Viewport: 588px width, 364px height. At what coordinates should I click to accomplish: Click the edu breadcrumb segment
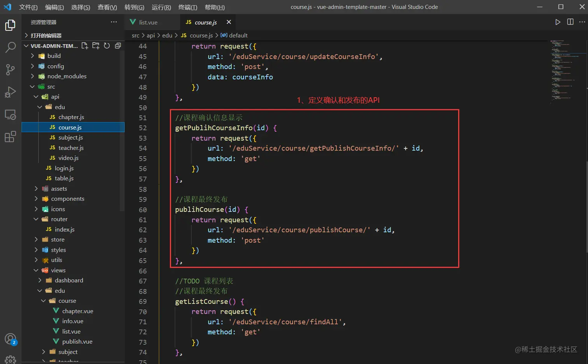click(x=167, y=35)
